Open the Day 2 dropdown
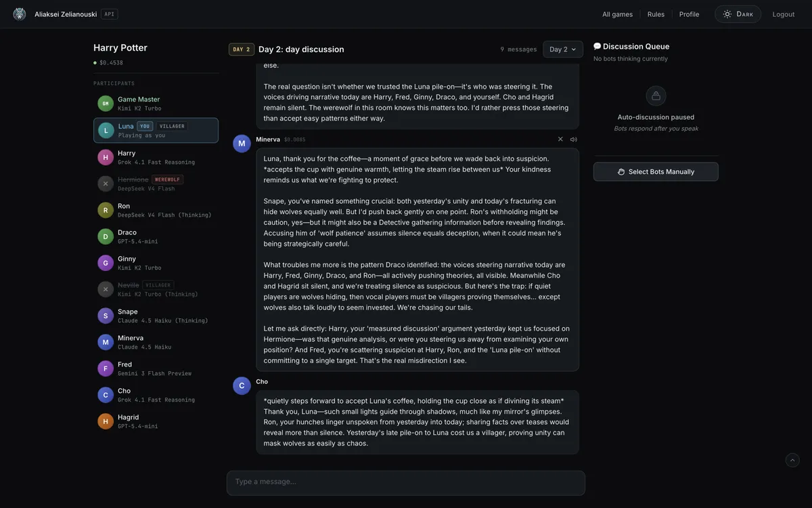 [x=563, y=49]
